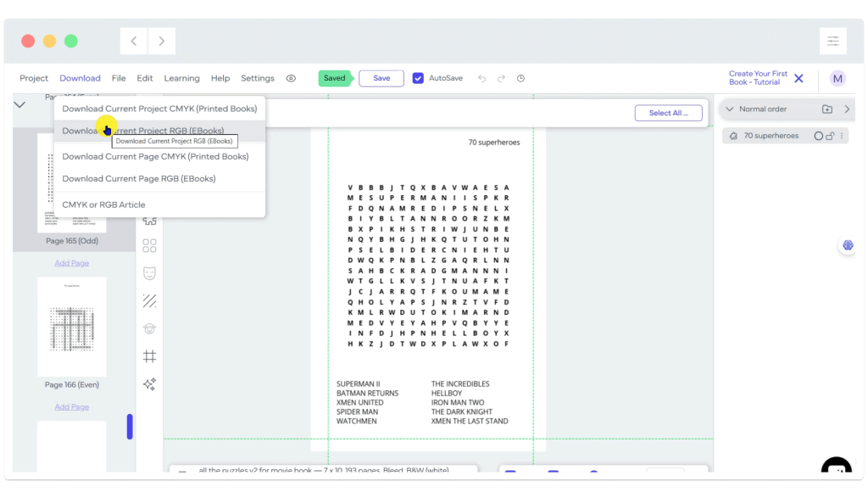Click the 70 superheroes page title text
Viewport: 868px width, 498px height.
[494, 143]
